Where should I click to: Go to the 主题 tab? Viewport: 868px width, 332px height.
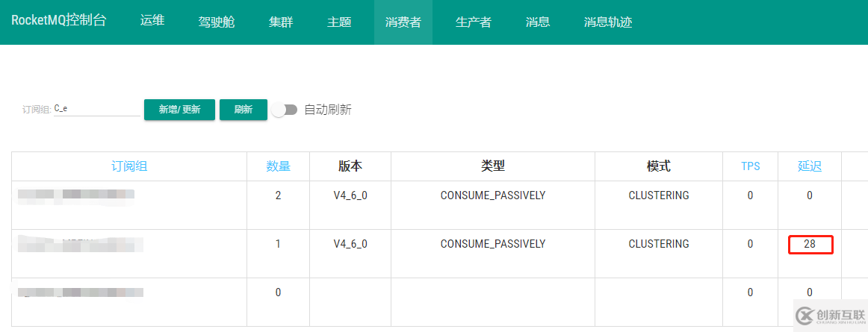(339, 22)
